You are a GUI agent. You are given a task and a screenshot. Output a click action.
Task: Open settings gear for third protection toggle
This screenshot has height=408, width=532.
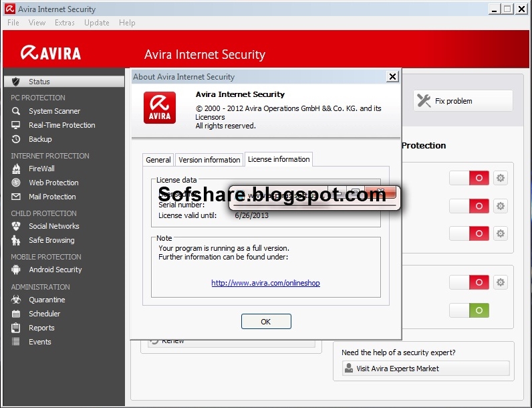coord(501,233)
